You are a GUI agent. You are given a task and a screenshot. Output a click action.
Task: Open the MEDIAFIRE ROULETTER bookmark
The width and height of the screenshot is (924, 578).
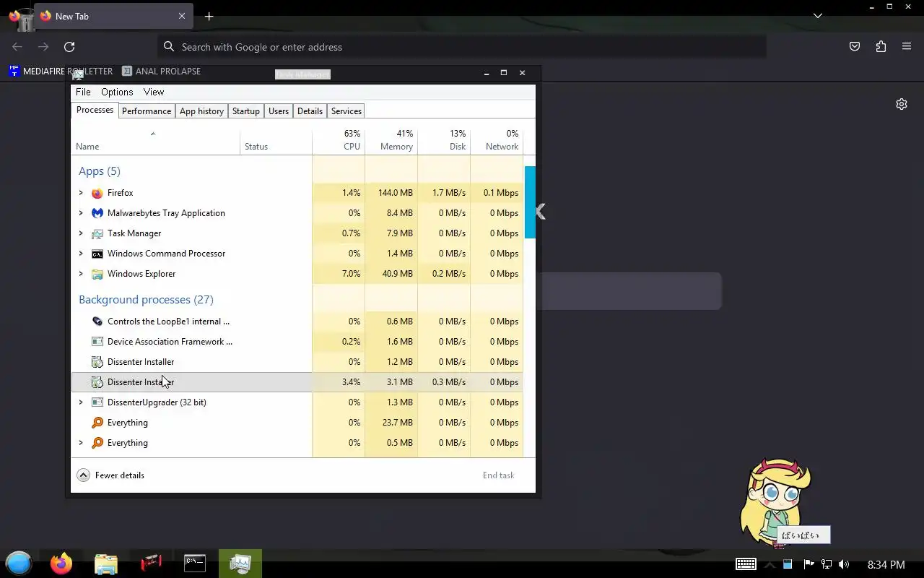tap(61, 71)
